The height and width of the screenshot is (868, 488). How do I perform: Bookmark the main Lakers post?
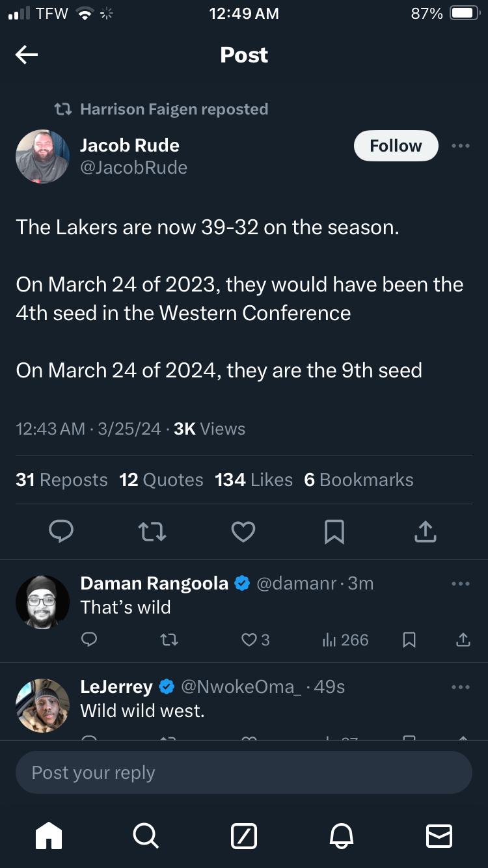pyautogui.click(x=334, y=532)
